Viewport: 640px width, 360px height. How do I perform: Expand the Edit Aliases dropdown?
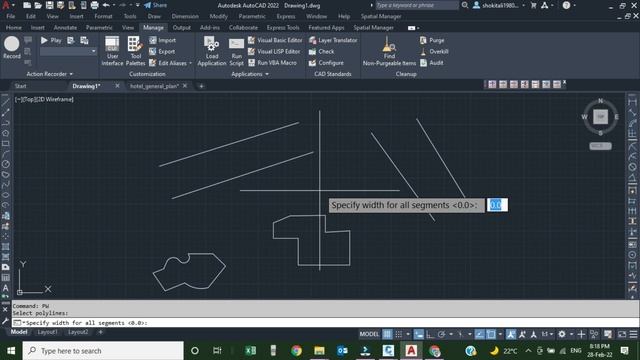coord(190,63)
